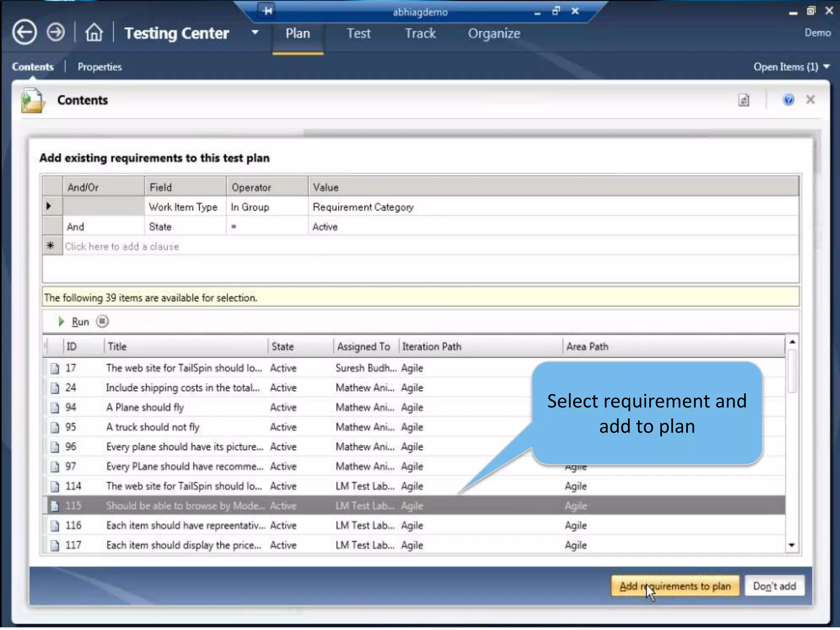
Task: Click row selector arrow for Work Item Type clause
Action: (x=49, y=206)
